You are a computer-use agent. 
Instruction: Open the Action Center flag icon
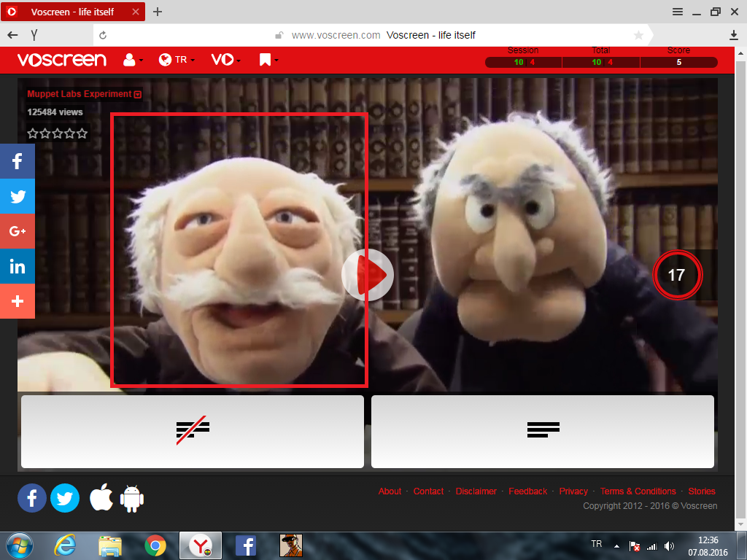tap(634, 546)
